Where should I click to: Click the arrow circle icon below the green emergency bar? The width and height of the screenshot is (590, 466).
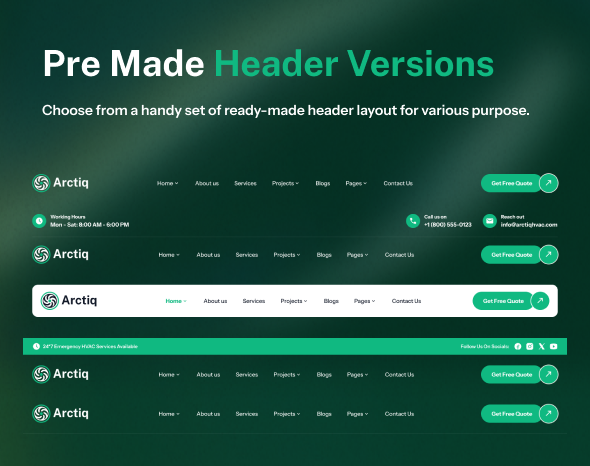pyautogui.click(x=549, y=374)
